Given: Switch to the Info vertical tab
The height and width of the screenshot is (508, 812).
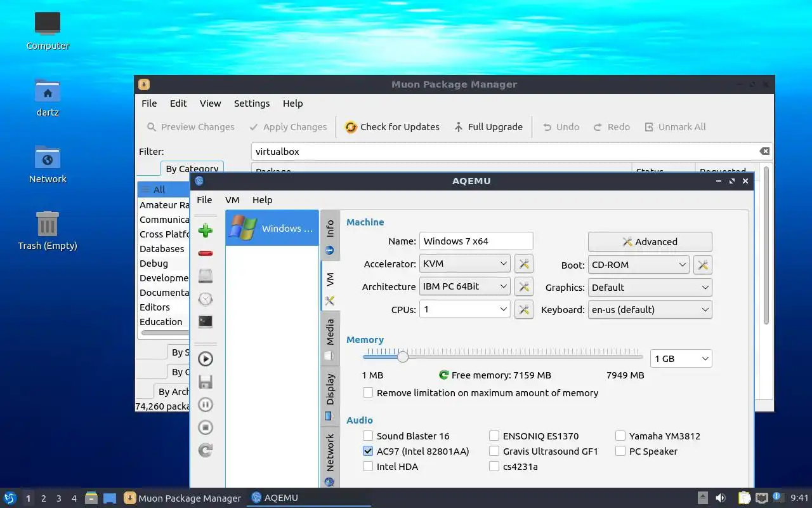Looking at the screenshot, I should coord(330,236).
